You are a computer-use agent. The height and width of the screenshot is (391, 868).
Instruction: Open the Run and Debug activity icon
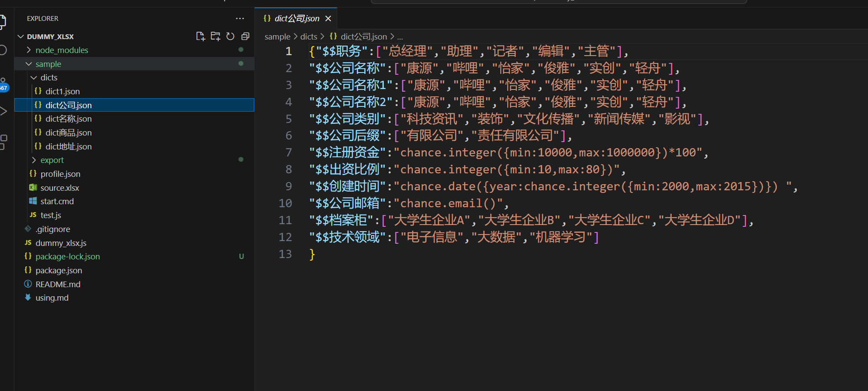[3, 111]
